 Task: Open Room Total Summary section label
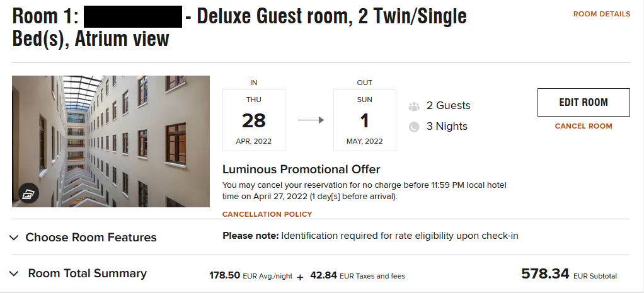(87, 273)
